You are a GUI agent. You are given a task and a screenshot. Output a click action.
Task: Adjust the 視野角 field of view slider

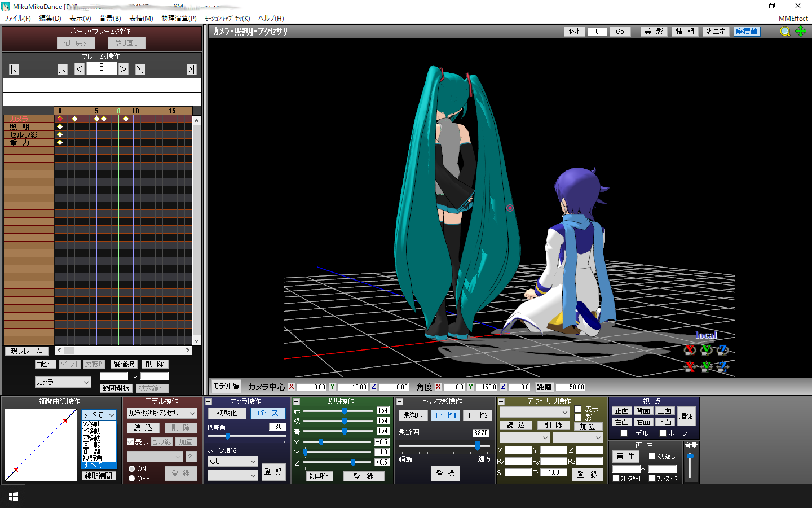227,436
